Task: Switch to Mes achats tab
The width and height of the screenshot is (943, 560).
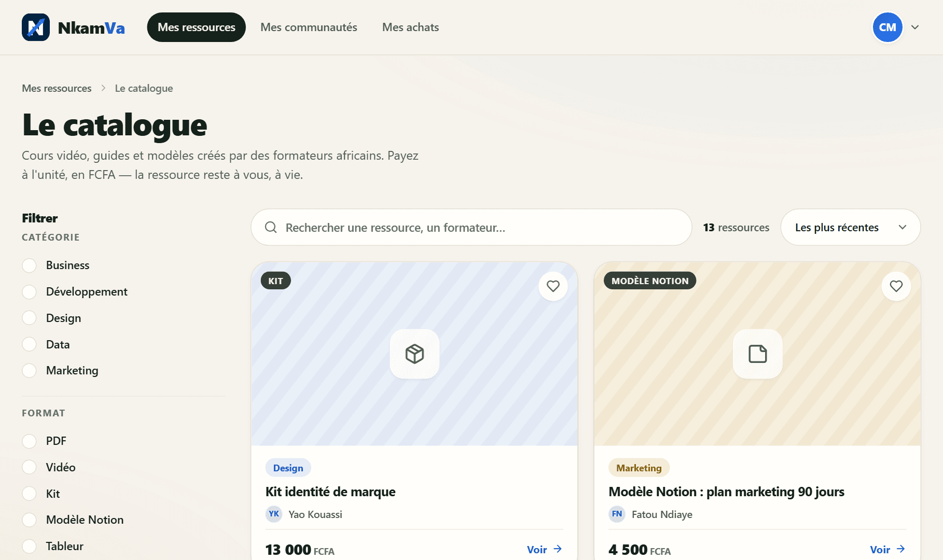Action: [410, 27]
